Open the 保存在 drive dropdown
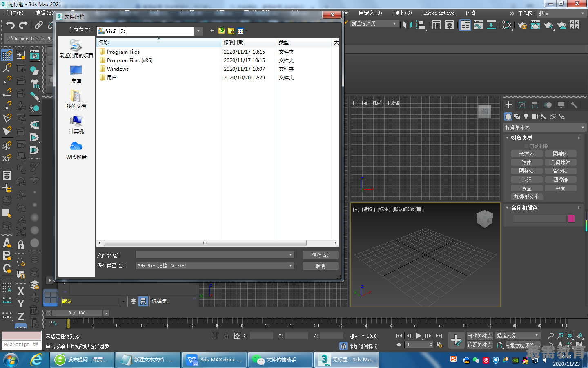The image size is (588, 368). point(198,31)
